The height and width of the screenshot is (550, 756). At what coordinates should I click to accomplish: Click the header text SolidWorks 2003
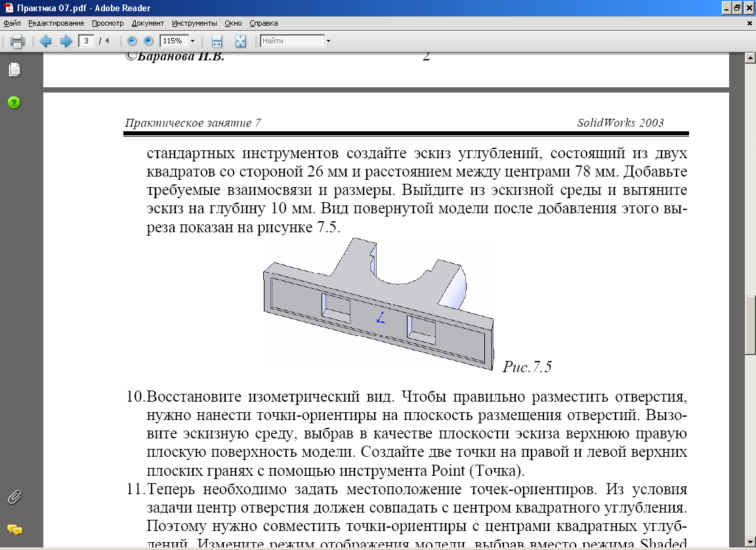(x=621, y=123)
